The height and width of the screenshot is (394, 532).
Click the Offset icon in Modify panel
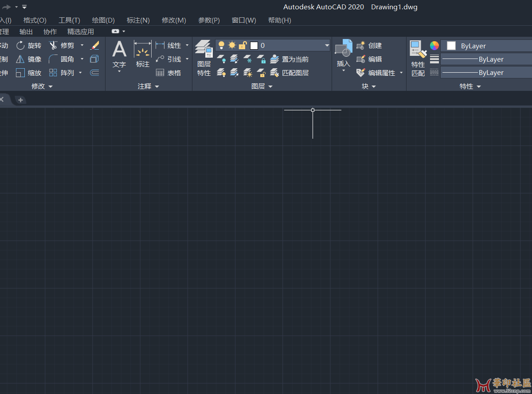[x=94, y=73]
